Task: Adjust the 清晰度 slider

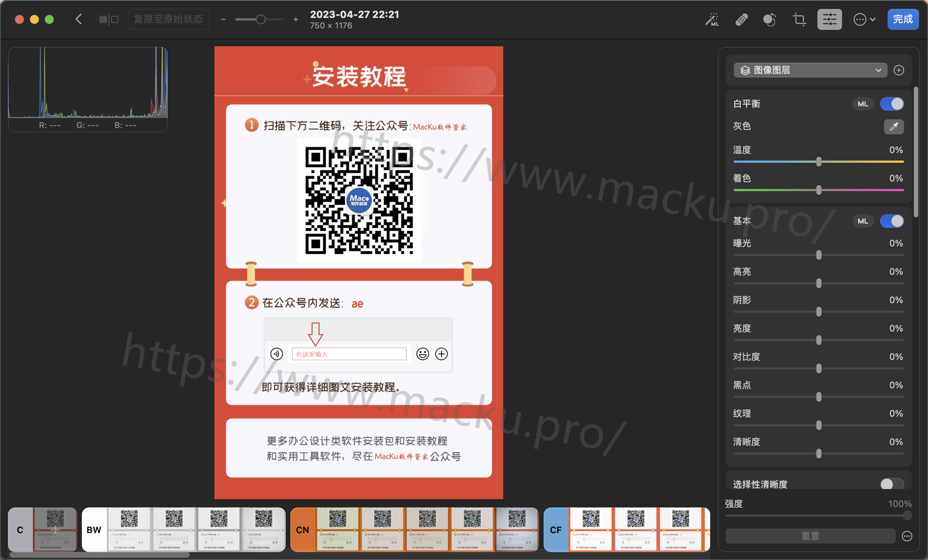Action: pos(819,454)
